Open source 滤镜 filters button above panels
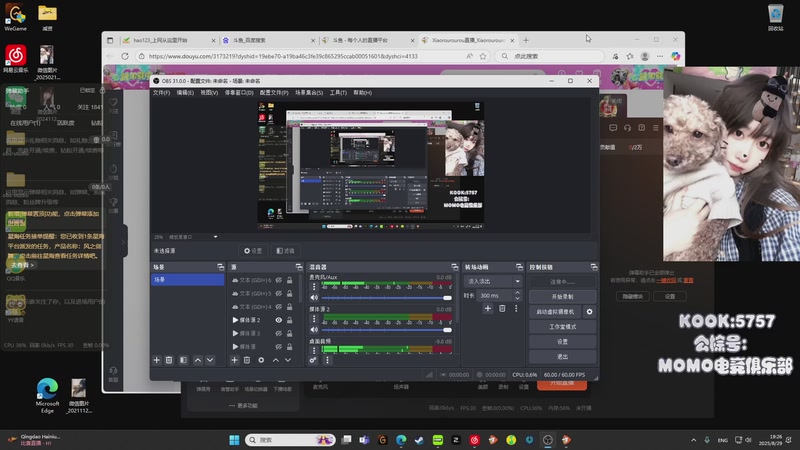 point(285,251)
